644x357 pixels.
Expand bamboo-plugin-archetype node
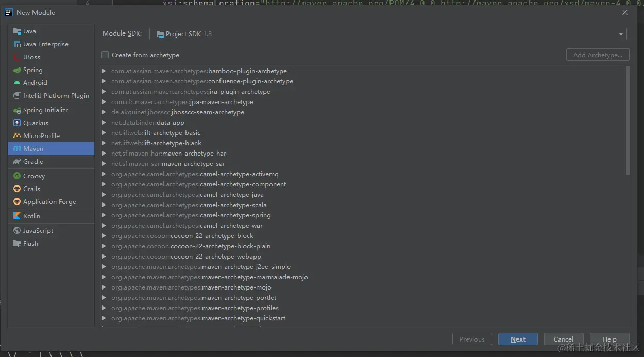click(x=104, y=71)
